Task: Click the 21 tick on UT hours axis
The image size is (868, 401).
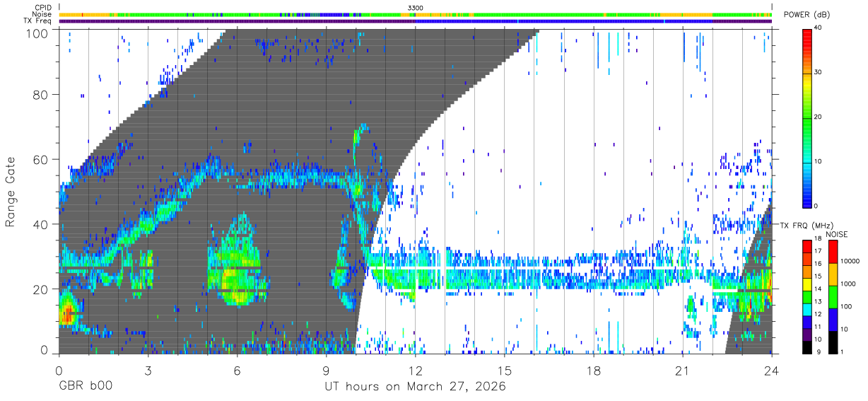Action: (683, 369)
